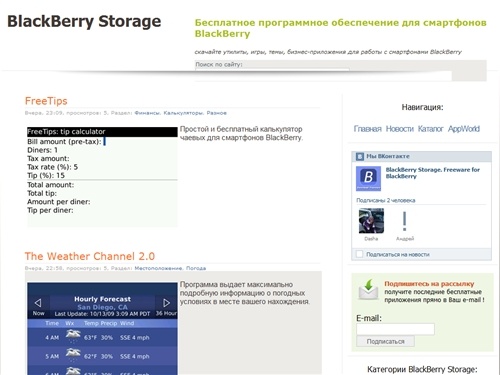Screen dimensions: 500x375
Task: Open the Подписаны 2 человека link
Action: click(386, 200)
